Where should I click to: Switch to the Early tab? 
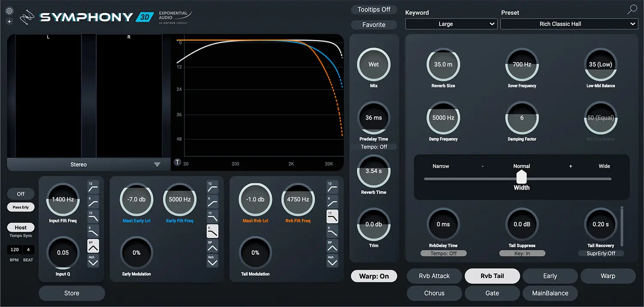(x=550, y=276)
